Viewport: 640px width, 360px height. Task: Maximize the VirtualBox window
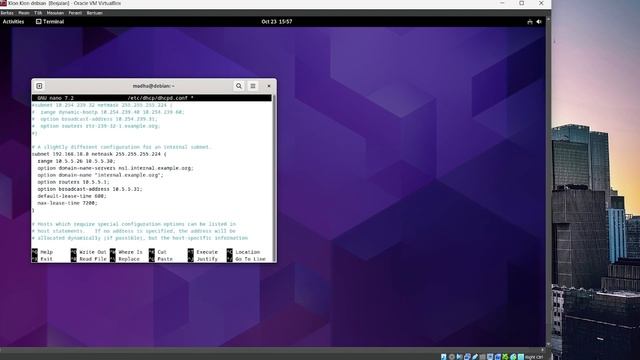click(x=522, y=3)
